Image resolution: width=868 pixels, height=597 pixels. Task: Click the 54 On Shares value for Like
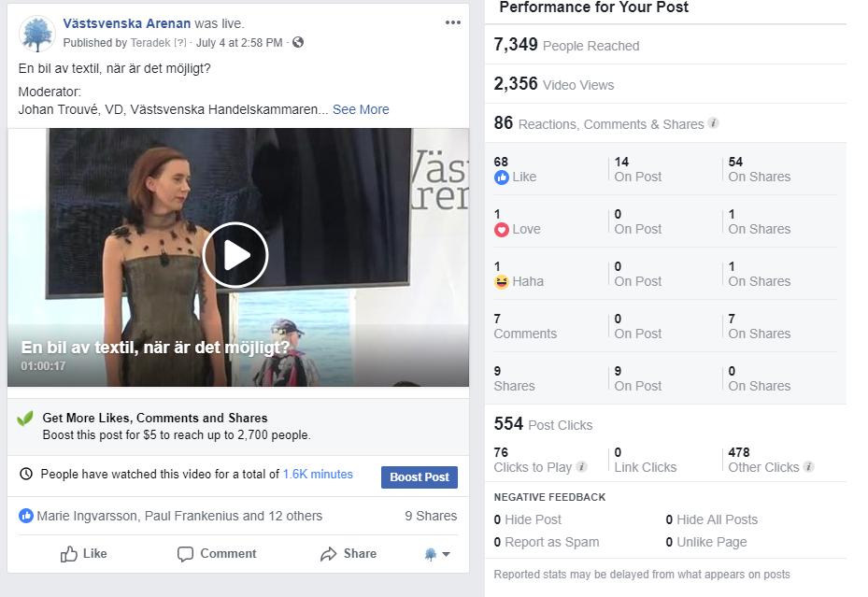[735, 162]
